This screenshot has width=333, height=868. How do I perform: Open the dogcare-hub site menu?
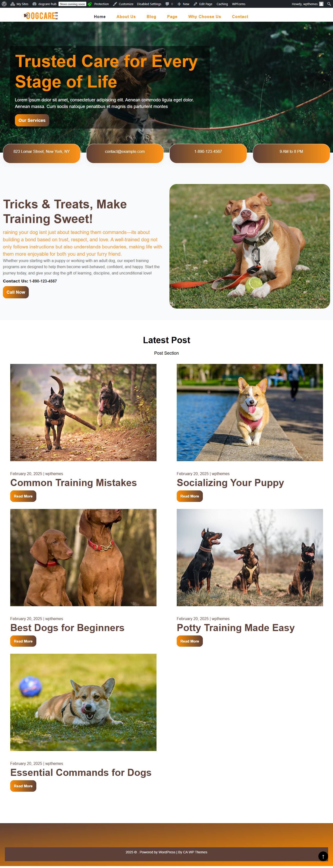coord(45,4)
